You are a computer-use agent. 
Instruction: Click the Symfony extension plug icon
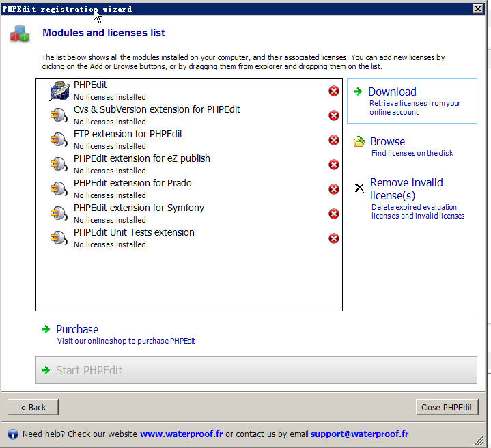click(59, 214)
